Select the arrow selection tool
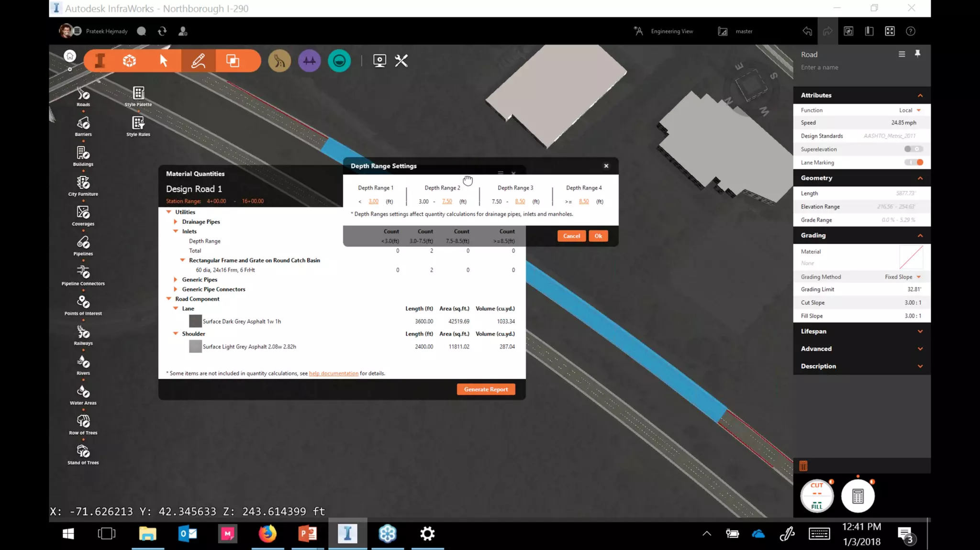980x550 pixels. (x=164, y=61)
